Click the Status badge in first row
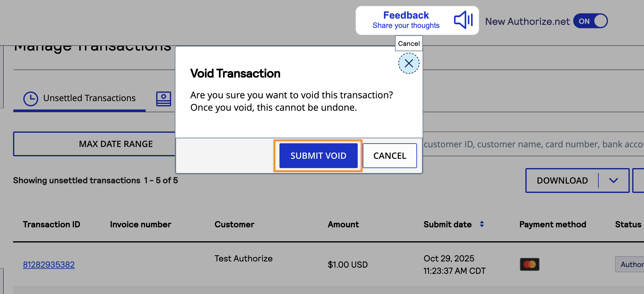The image size is (644, 294). coord(630,265)
